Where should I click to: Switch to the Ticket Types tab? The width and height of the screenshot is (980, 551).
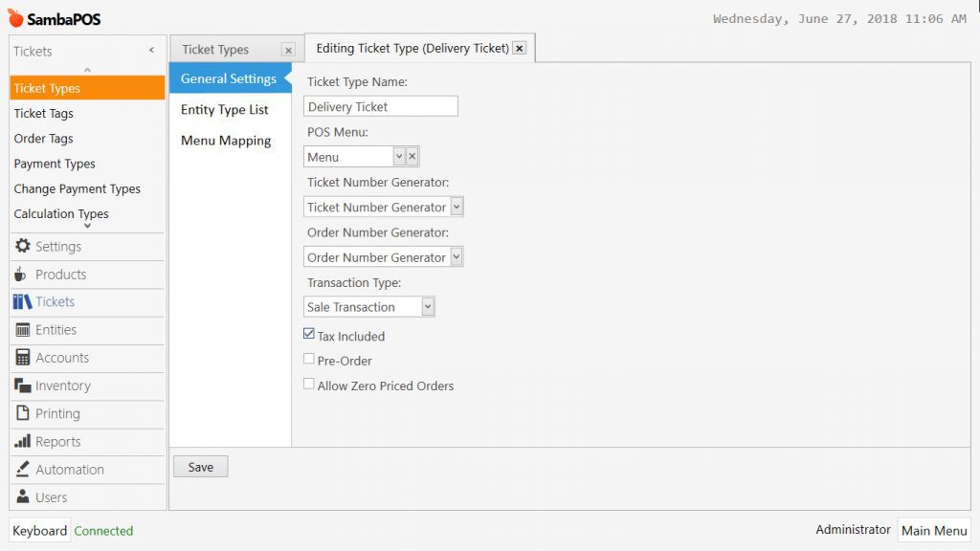point(215,50)
